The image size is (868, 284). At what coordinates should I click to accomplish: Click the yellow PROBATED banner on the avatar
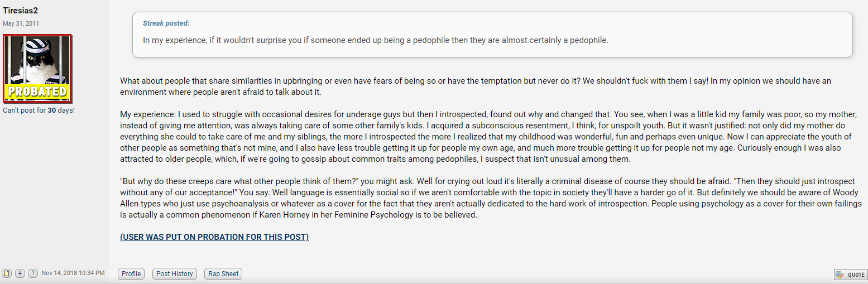click(x=37, y=92)
